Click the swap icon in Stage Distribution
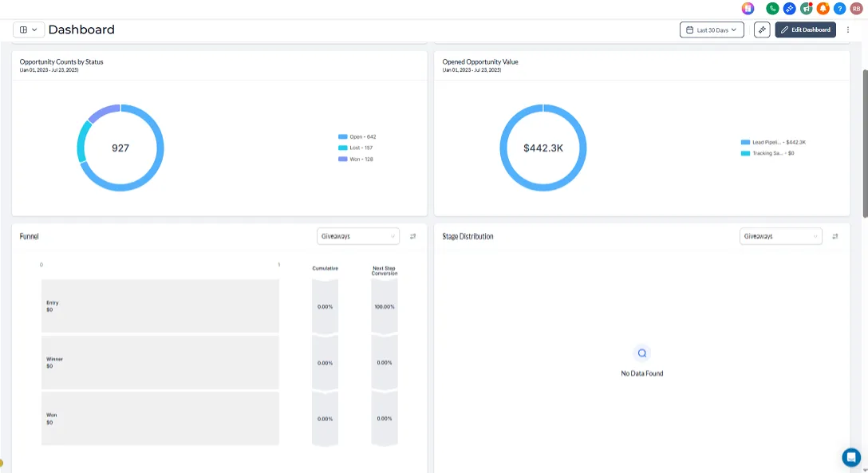Image resolution: width=868 pixels, height=473 pixels. (835, 236)
